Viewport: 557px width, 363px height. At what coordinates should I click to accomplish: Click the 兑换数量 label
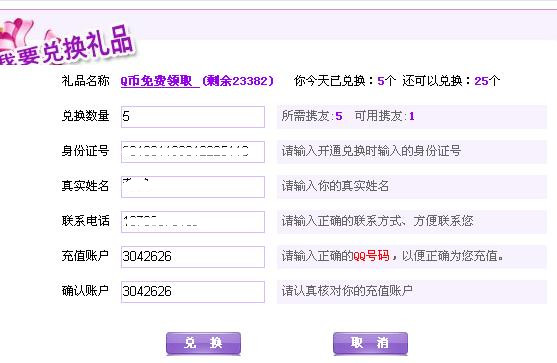(x=85, y=116)
